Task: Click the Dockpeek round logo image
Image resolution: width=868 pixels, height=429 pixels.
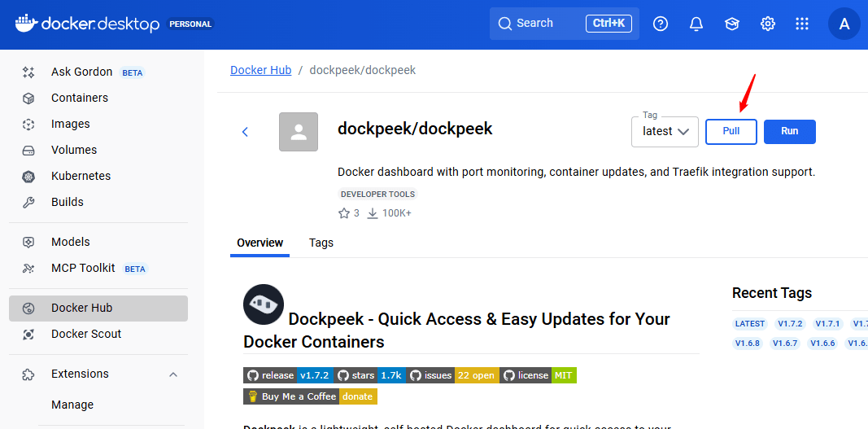Action: click(264, 304)
